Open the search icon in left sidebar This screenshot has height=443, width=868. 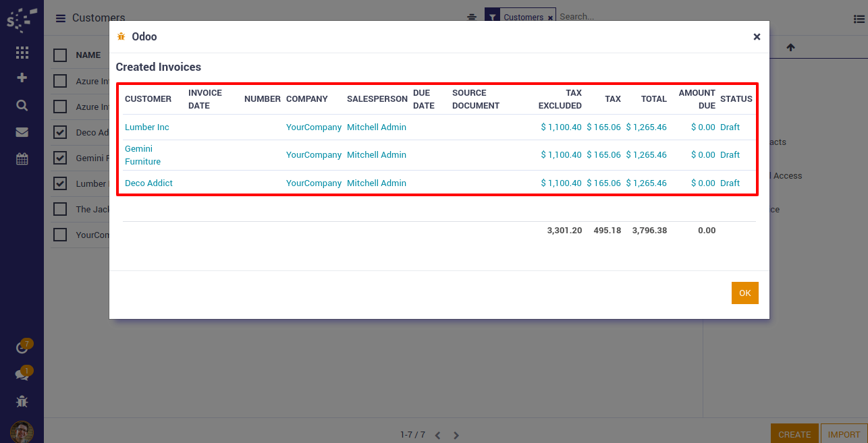pos(22,105)
